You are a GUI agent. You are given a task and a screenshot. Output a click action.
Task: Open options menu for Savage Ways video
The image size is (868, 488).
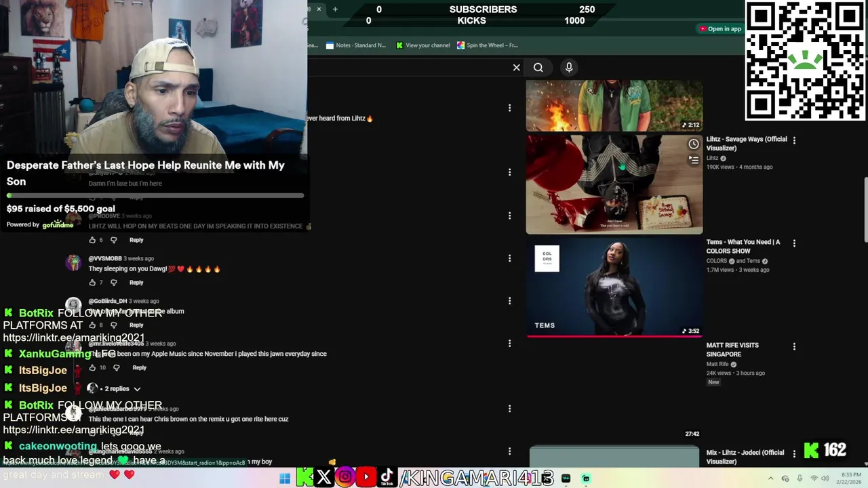794,140
